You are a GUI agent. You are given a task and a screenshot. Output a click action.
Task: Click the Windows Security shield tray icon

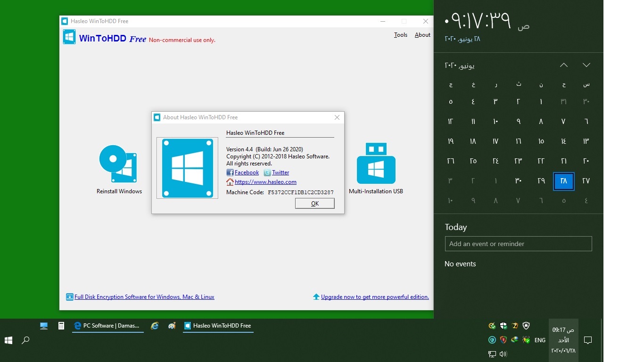pos(504,326)
